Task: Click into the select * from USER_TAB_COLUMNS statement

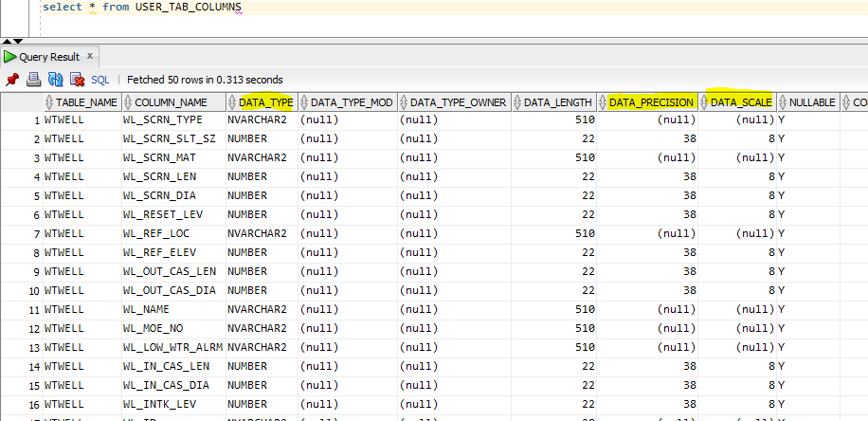Action: pos(142,8)
